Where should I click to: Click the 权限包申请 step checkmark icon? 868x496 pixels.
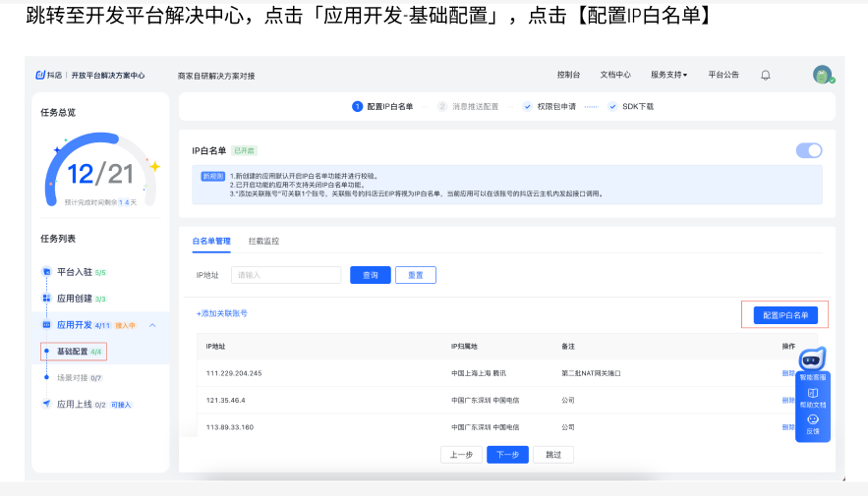click(528, 107)
